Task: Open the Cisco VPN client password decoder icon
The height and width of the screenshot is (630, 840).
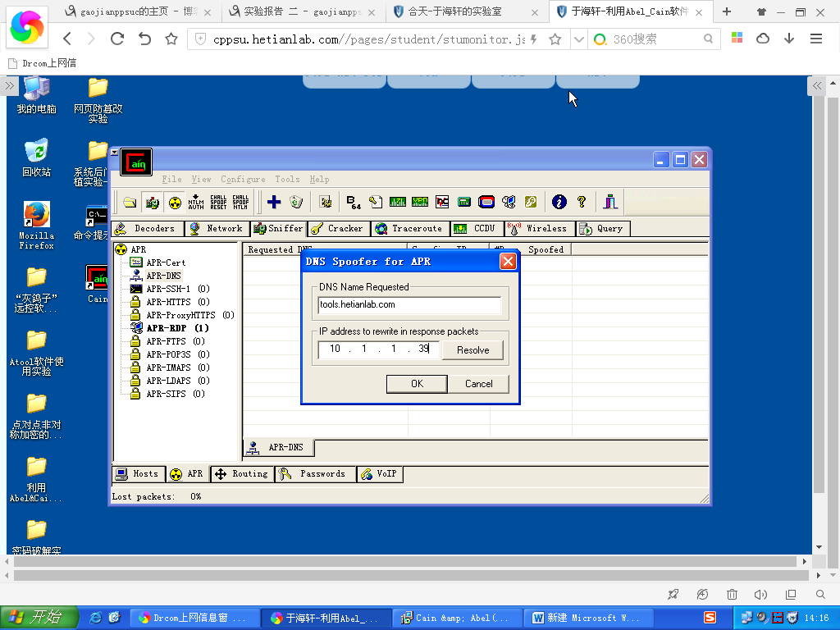Action: pyautogui.click(x=420, y=202)
